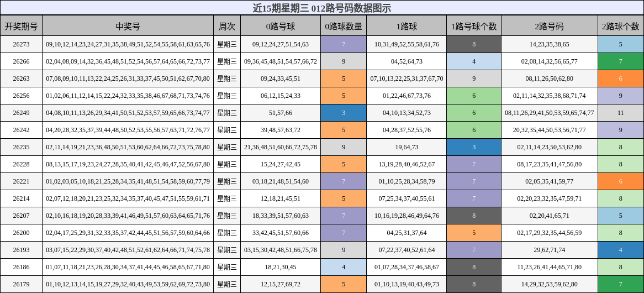Click issue number 26228
The width and height of the screenshot is (644, 293).
pos(21,164)
